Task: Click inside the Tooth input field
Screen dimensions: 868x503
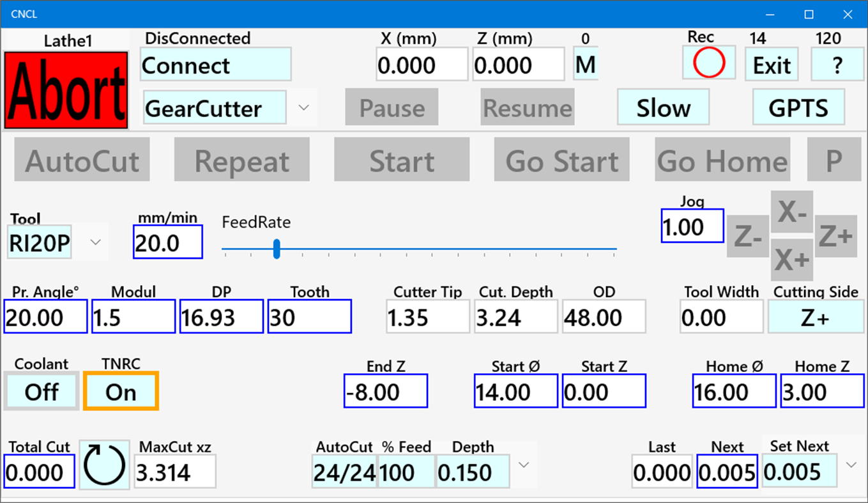Action: pyautogui.click(x=309, y=316)
